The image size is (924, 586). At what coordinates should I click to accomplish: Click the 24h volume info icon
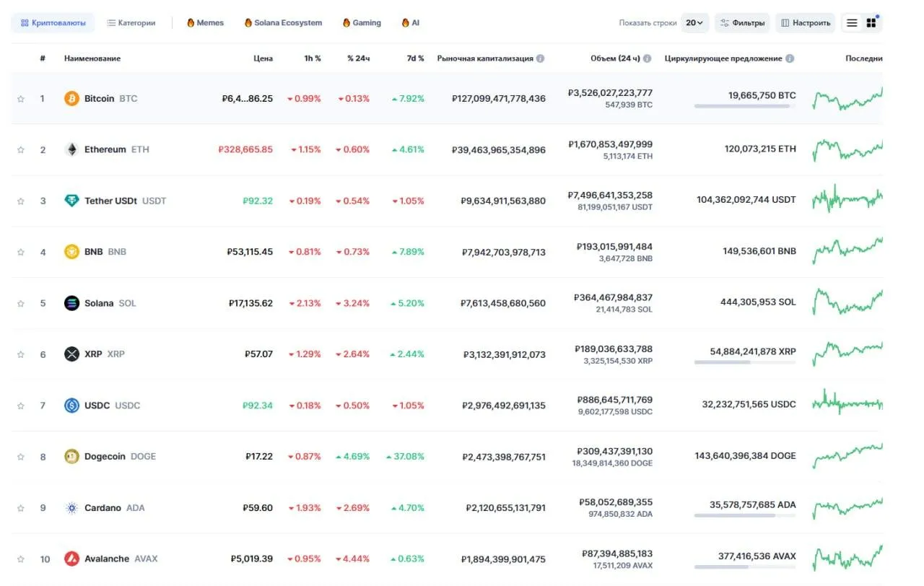point(648,58)
